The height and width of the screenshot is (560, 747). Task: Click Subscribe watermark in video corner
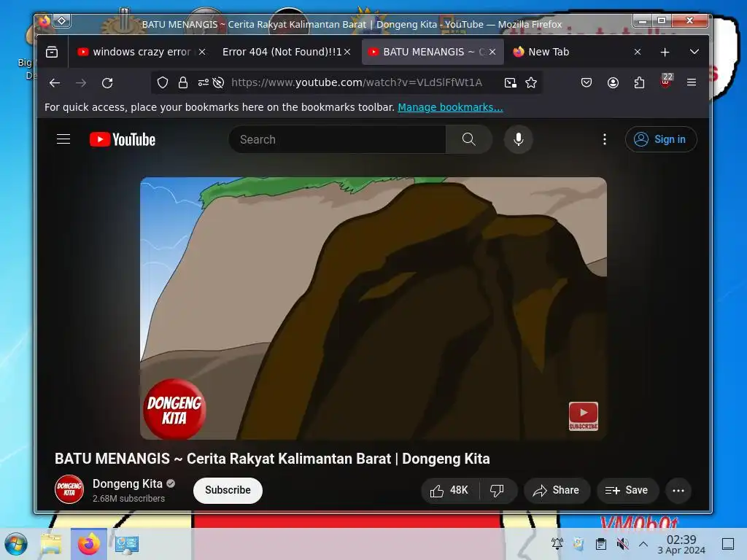coord(583,416)
